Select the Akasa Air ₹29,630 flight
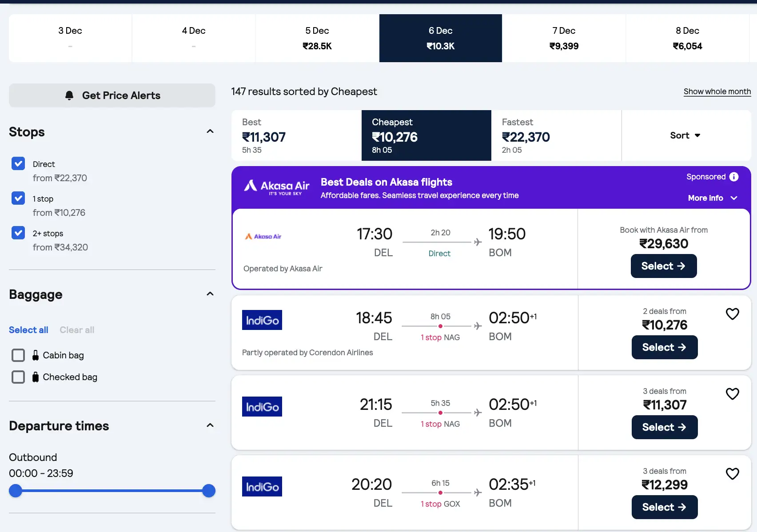Image resolution: width=757 pixels, height=532 pixels. pyautogui.click(x=663, y=266)
